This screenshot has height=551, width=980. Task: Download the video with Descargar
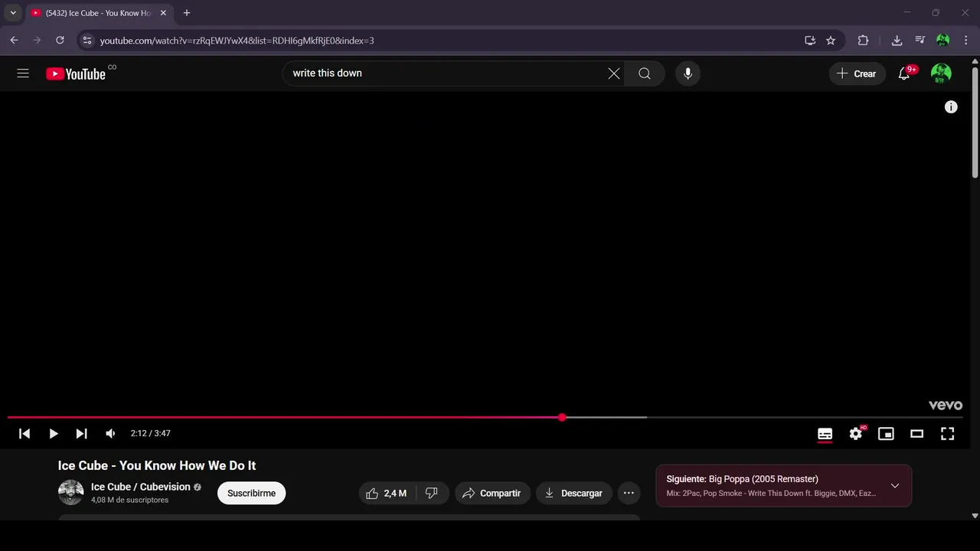tap(574, 494)
